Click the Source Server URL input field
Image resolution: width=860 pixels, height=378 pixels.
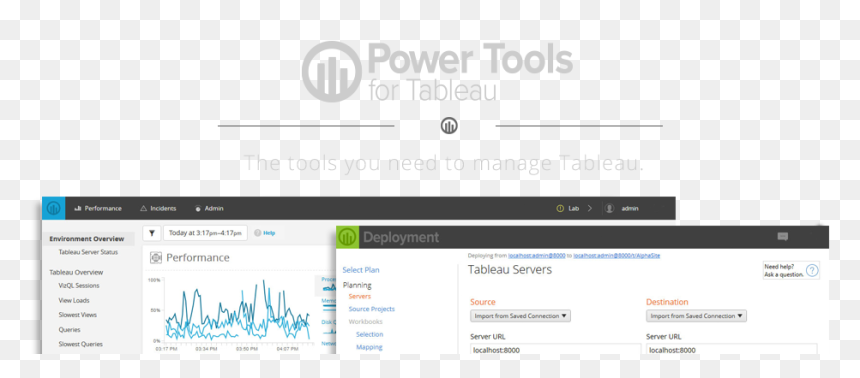point(555,349)
